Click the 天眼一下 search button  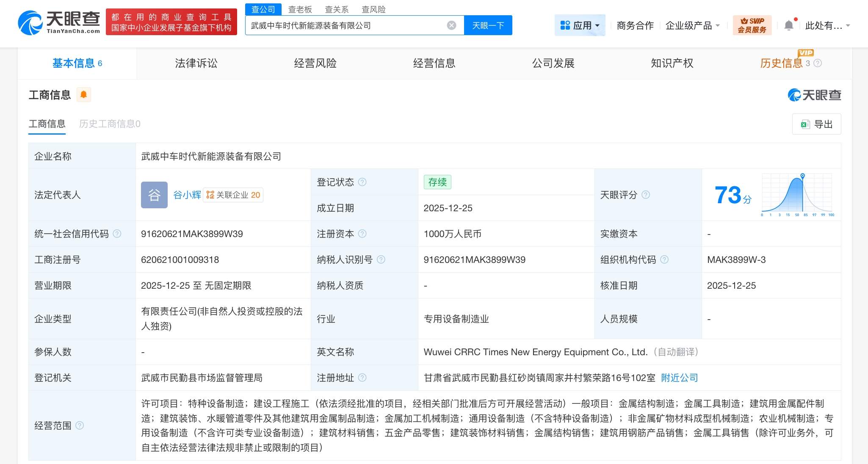click(x=488, y=25)
